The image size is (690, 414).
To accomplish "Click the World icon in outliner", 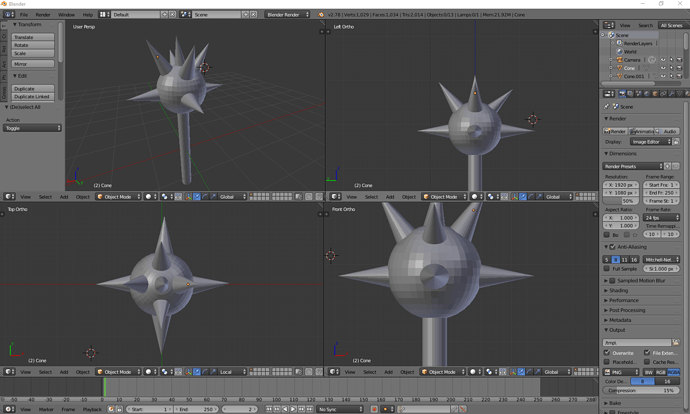I will (619, 51).
